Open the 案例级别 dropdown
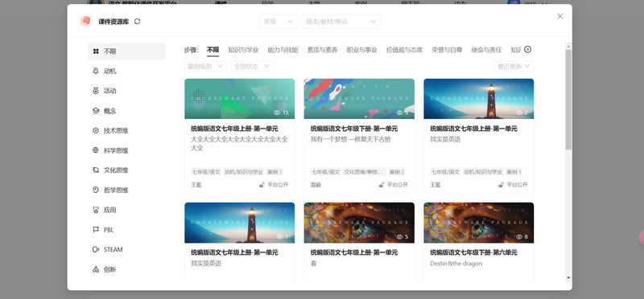644x299 pixels. [x=206, y=67]
